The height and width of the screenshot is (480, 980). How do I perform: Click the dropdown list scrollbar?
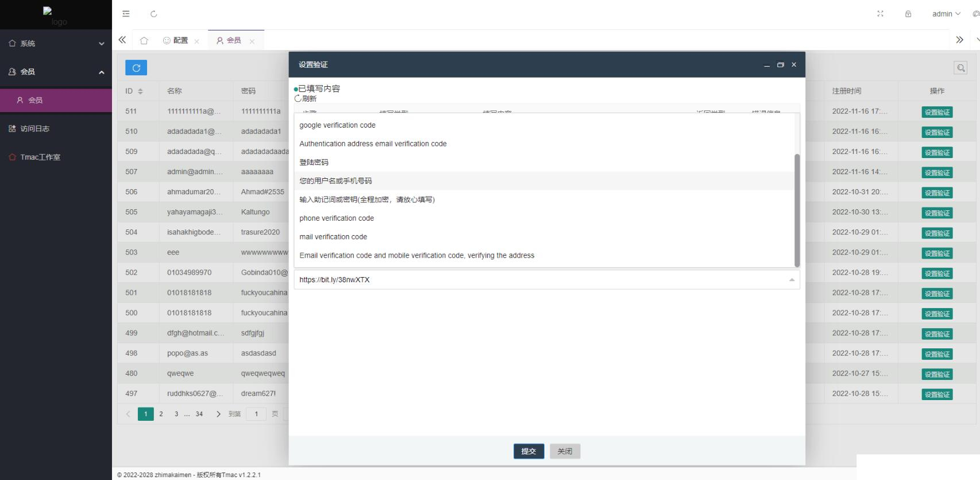click(797, 210)
